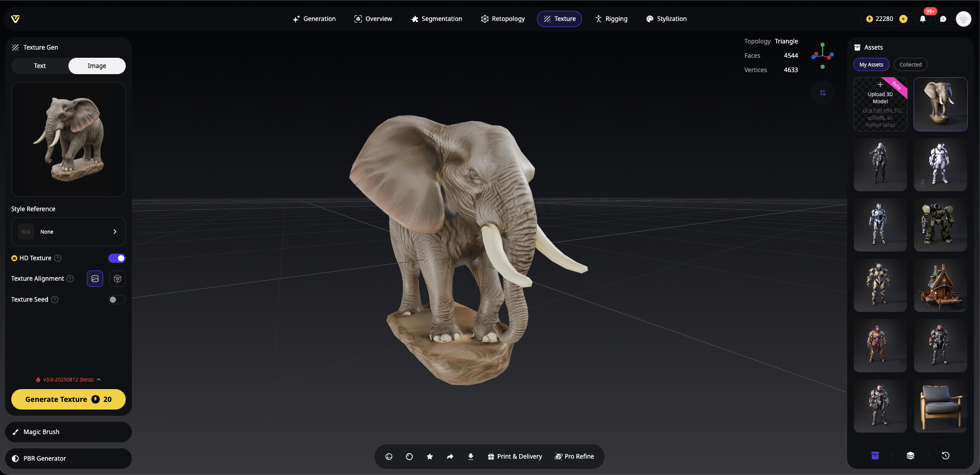Click the download icon in bottom toolbar

click(x=471, y=457)
